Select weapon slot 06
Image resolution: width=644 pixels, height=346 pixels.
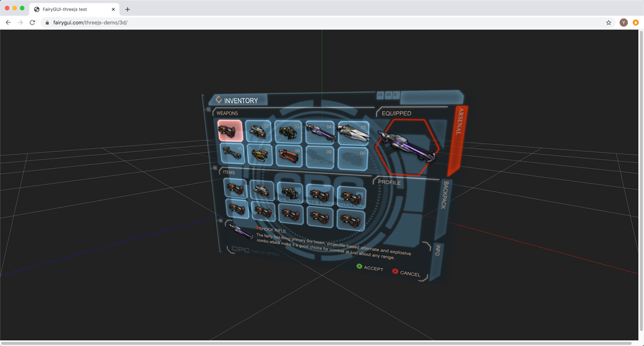click(232, 154)
